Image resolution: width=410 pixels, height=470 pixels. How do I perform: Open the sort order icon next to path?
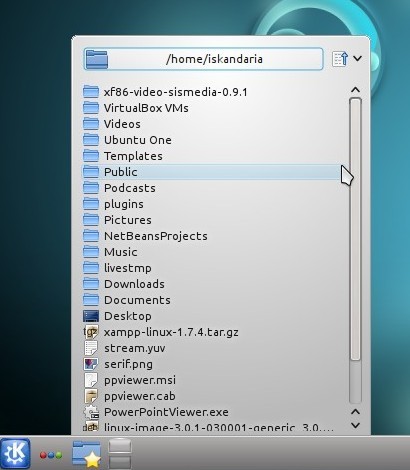click(x=340, y=59)
